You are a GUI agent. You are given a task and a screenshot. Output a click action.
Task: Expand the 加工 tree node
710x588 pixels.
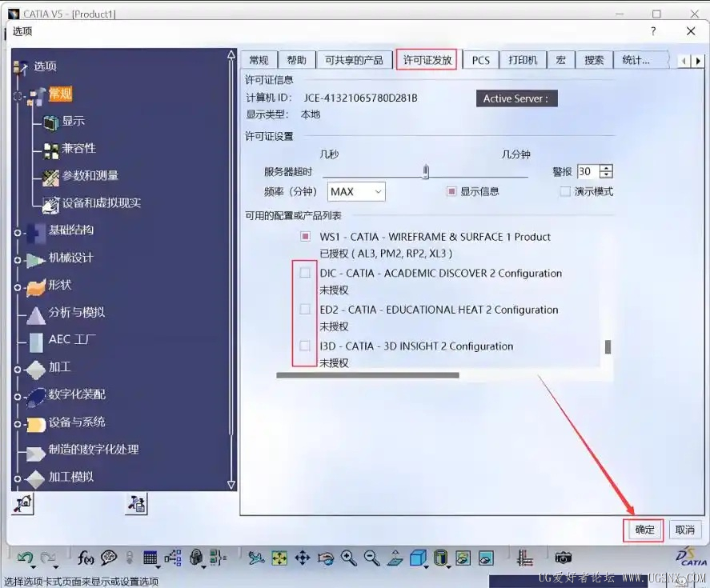coord(17,370)
